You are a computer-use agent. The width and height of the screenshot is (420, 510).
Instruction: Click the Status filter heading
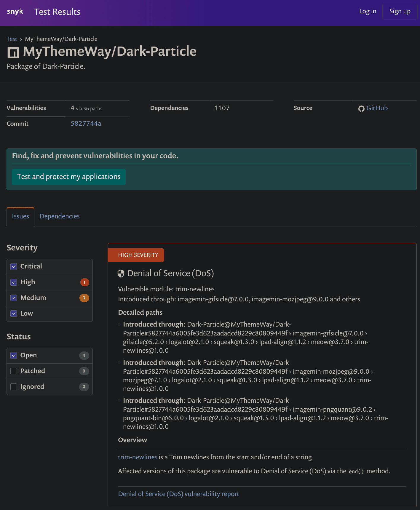coord(19,337)
